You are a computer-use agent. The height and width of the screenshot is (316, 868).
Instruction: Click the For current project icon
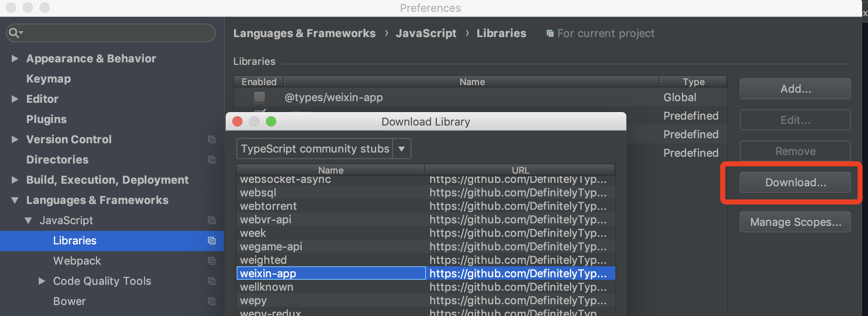(x=550, y=33)
